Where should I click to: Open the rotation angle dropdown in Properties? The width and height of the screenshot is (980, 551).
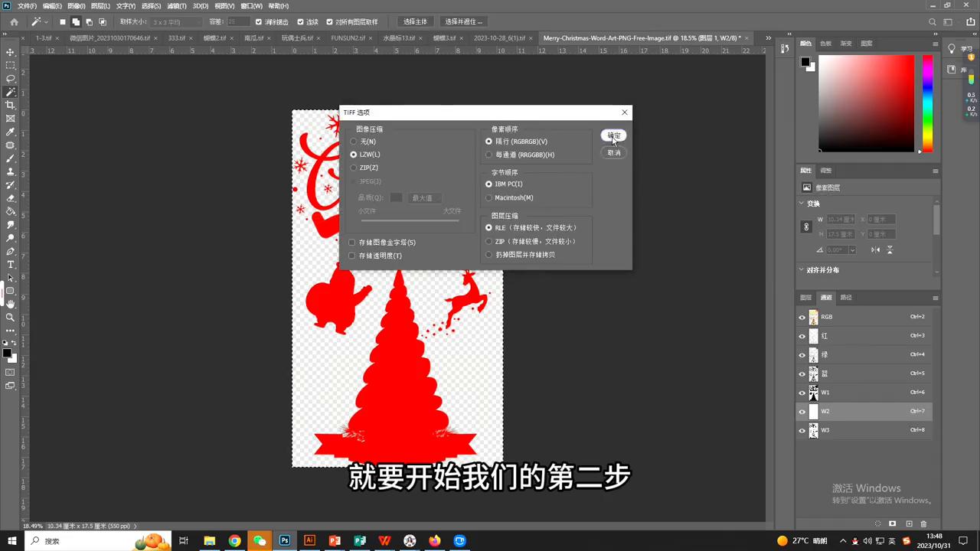coord(852,249)
